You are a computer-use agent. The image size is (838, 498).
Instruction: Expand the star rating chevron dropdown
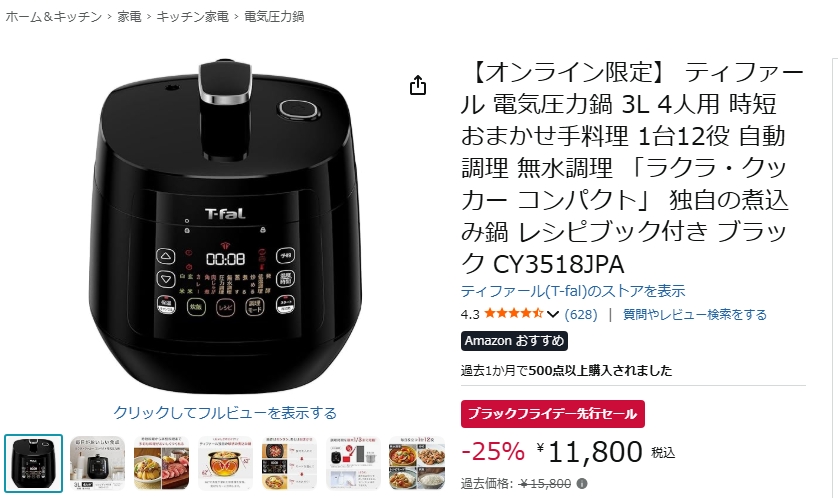tap(553, 314)
